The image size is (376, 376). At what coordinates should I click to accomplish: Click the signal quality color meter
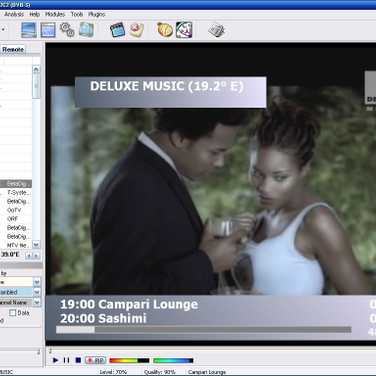173,360
